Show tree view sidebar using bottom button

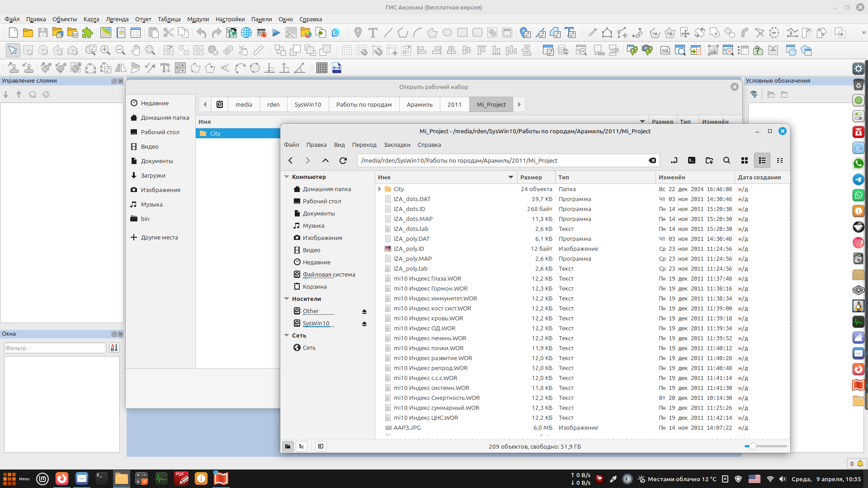(x=302, y=446)
